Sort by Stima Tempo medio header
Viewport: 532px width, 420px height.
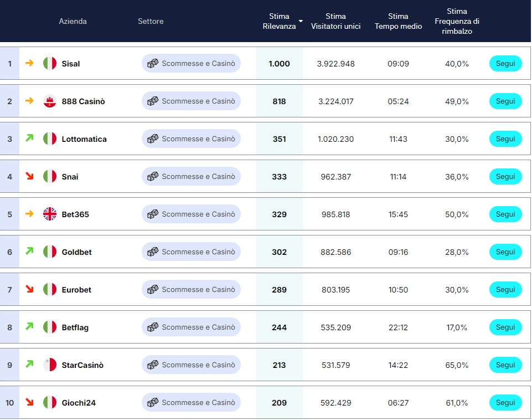coord(399,21)
